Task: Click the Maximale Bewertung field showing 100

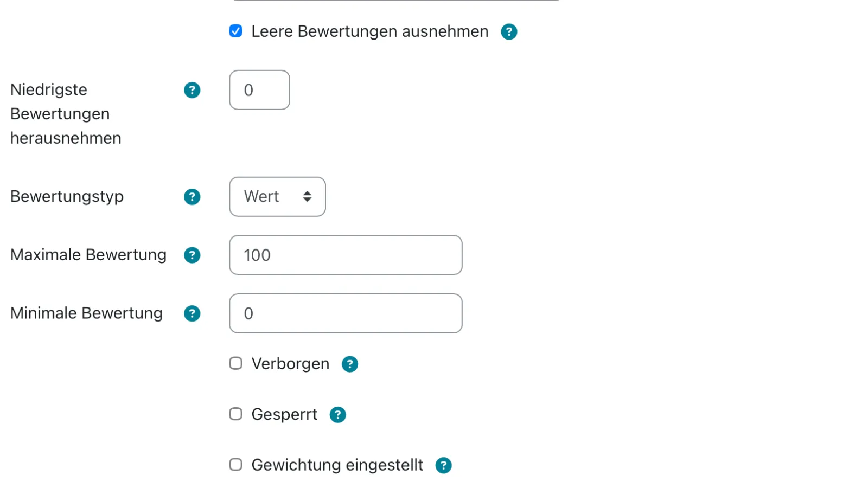Action: 346,255
